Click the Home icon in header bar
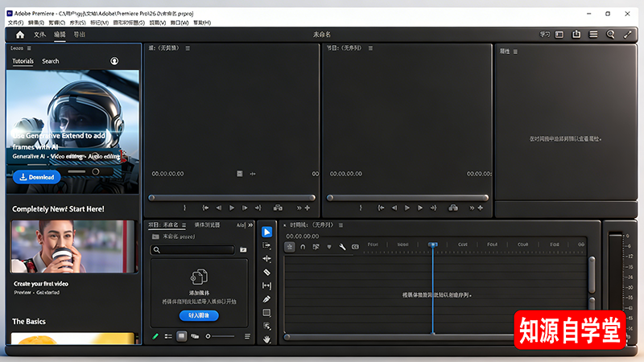644x362 pixels. [x=20, y=35]
